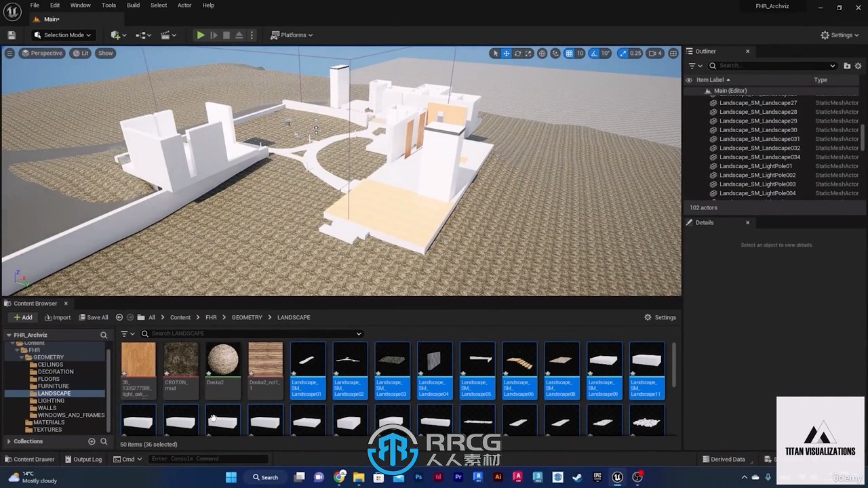Image resolution: width=868 pixels, height=488 pixels.
Task: Adjust the camera speed setting 4
Action: click(655, 54)
